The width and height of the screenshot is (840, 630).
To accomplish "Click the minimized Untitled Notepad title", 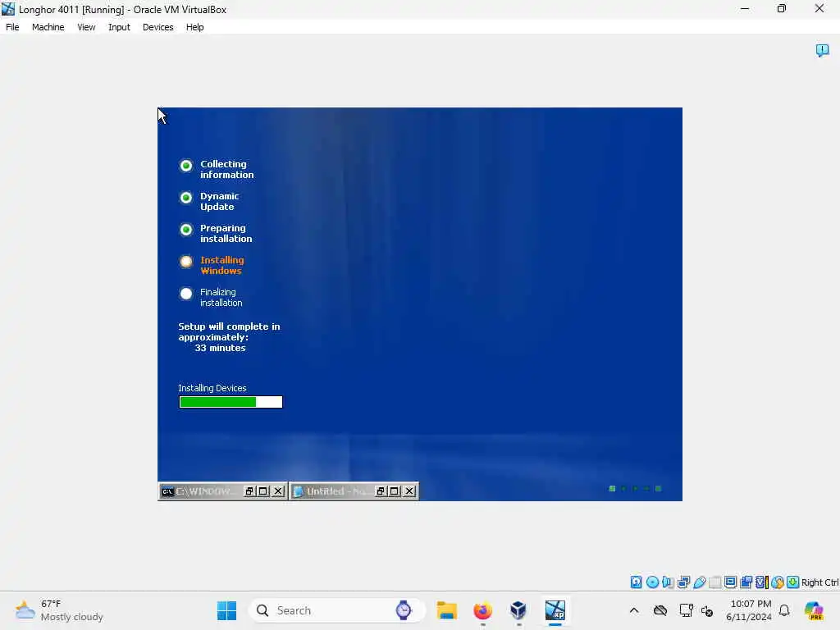I will (x=336, y=491).
